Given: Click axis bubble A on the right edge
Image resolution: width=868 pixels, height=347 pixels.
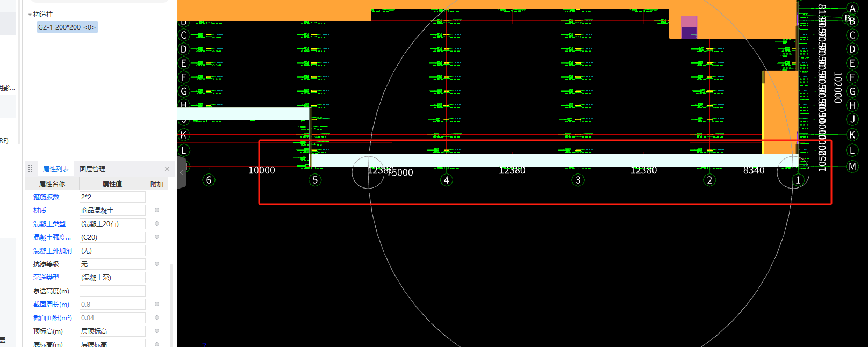Looking at the screenshot, I should pyautogui.click(x=852, y=8).
